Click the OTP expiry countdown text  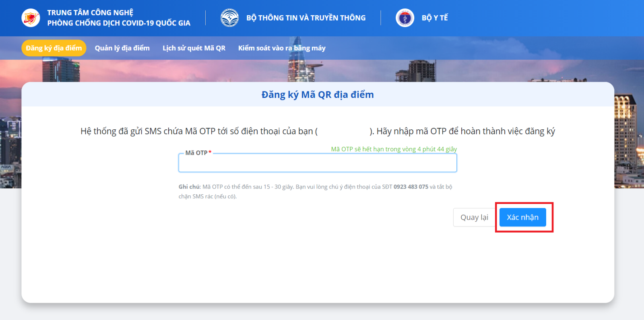tap(394, 149)
